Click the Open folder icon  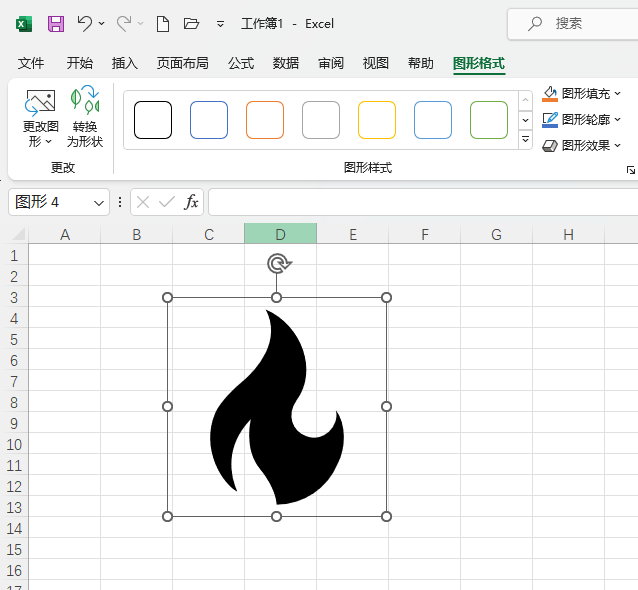click(192, 23)
